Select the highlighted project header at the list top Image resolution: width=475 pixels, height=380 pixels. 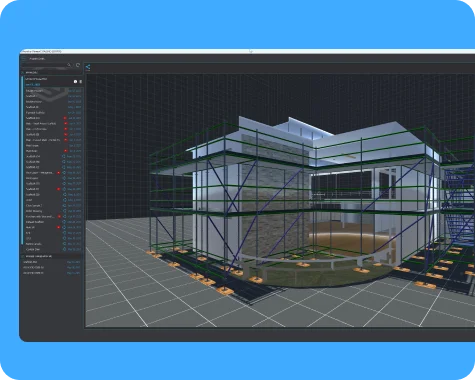(53, 82)
